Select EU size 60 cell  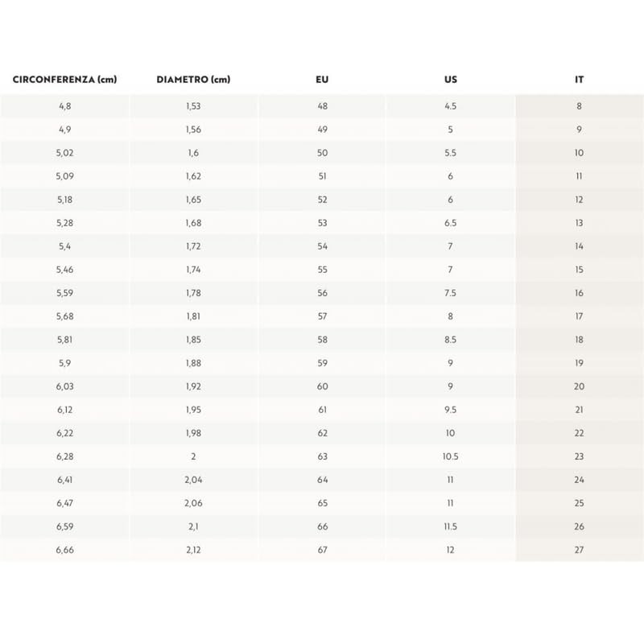coord(322,386)
